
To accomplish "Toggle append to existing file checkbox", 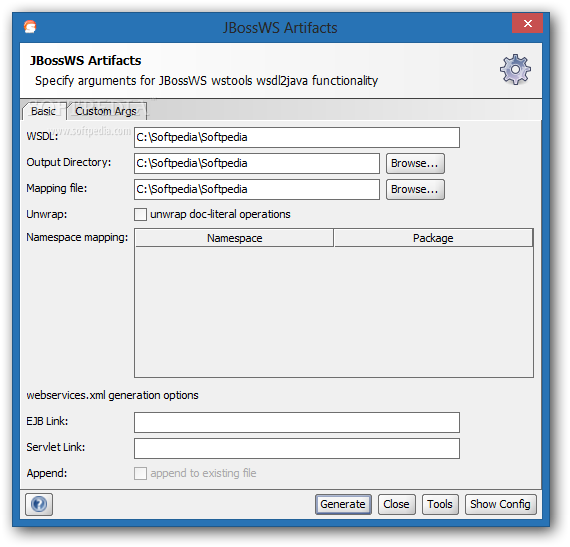I will [x=140, y=474].
